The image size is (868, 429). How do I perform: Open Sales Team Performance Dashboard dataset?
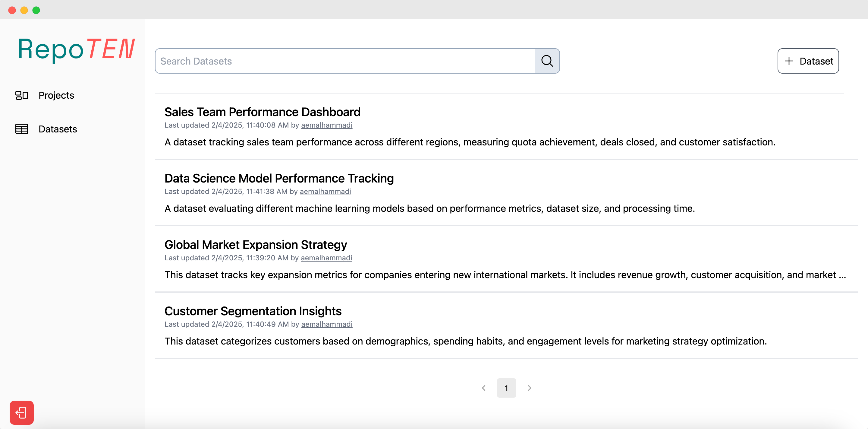tap(262, 112)
